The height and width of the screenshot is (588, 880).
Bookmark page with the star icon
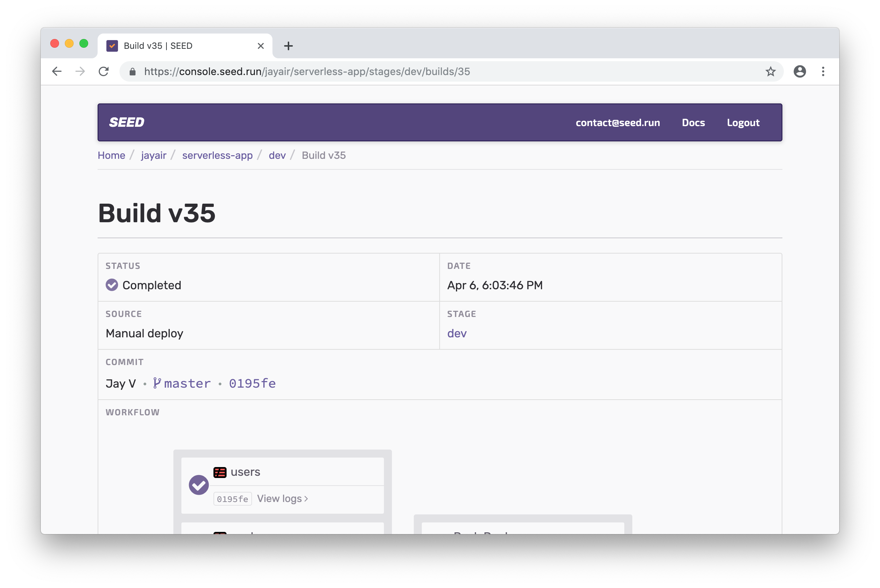click(770, 71)
